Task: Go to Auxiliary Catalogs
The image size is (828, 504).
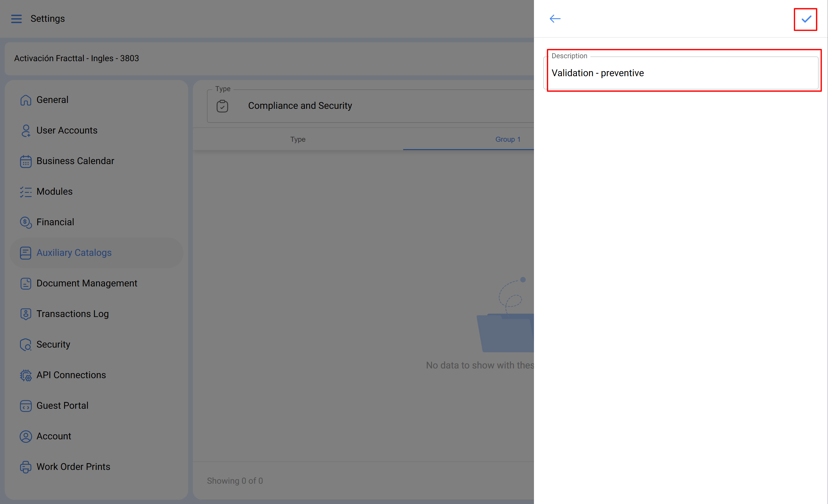Action: 74,253
